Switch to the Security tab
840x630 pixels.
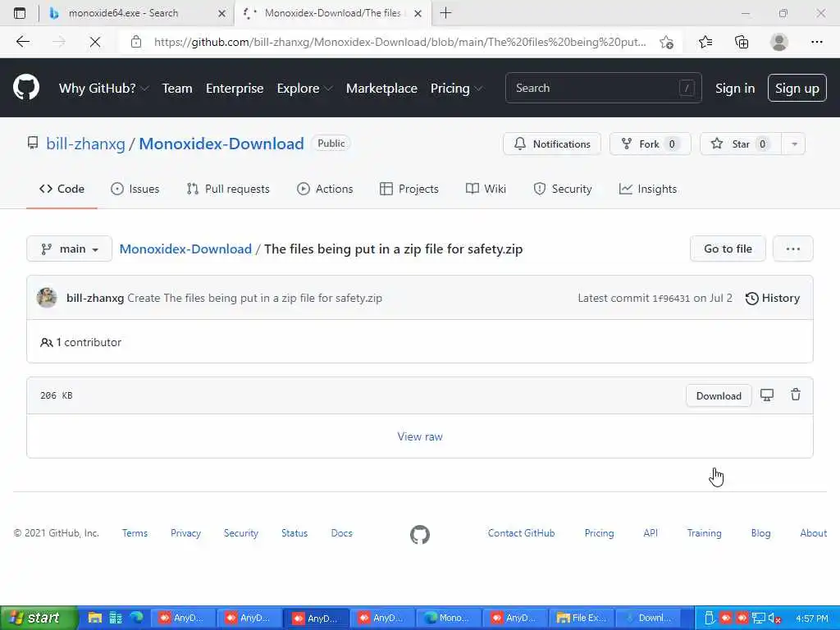(563, 189)
